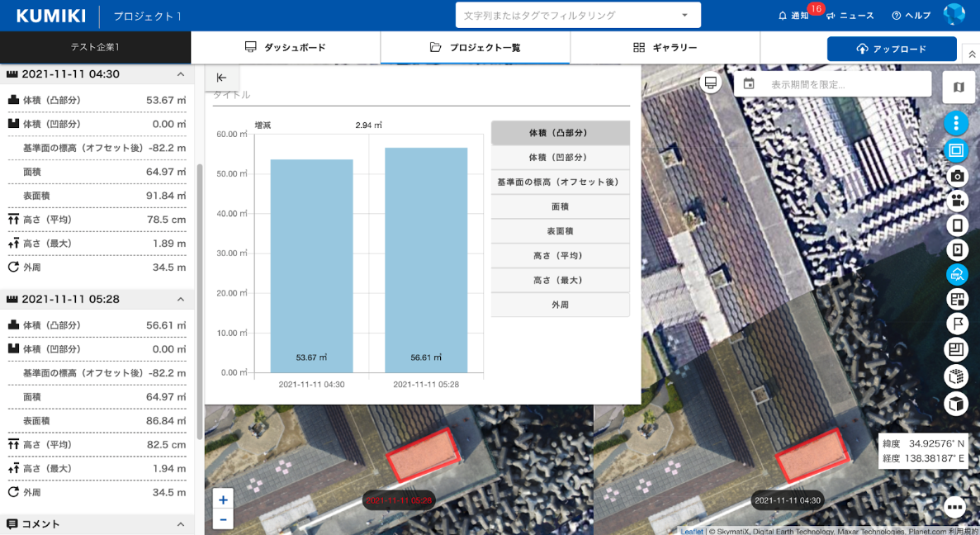Toggle the blue frame layer button
The height and width of the screenshot is (535, 980).
click(956, 150)
